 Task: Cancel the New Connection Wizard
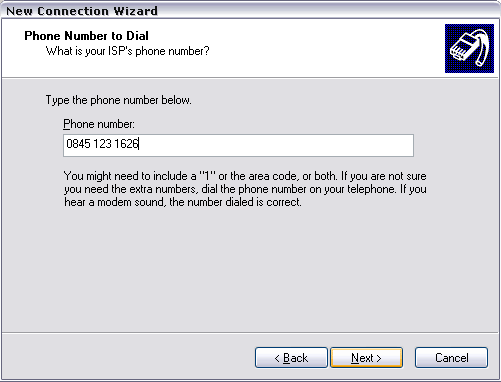tap(451, 358)
